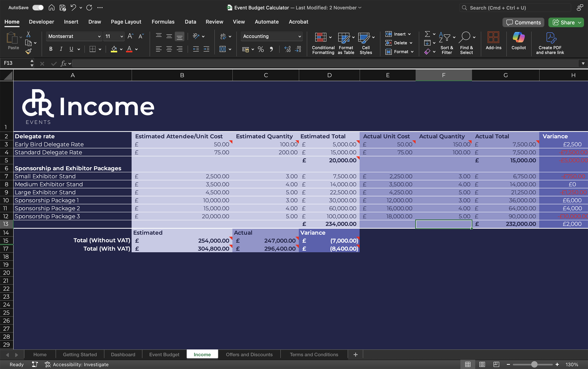Click the Share button
The width and height of the screenshot is (588, 369).
click(563, 23)
